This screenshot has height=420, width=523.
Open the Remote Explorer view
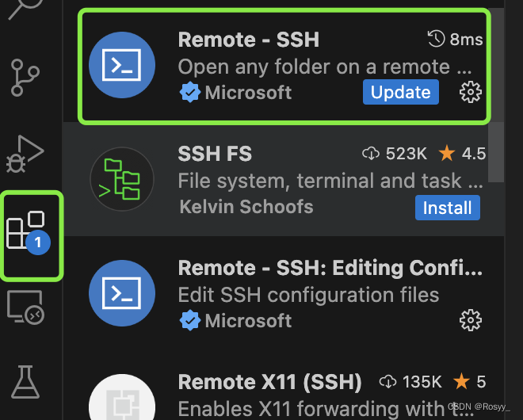click(x=25, y=307)
